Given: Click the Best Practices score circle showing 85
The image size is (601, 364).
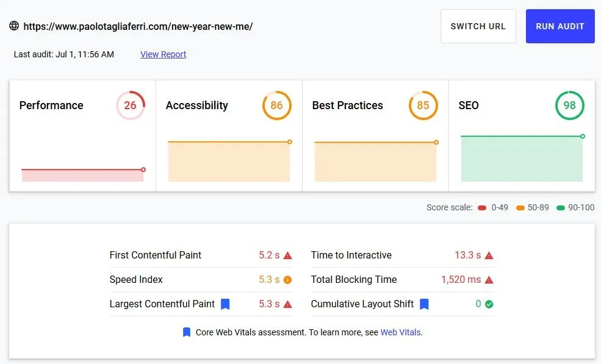Looking at the screenshot, I should [x=423, y=105].
